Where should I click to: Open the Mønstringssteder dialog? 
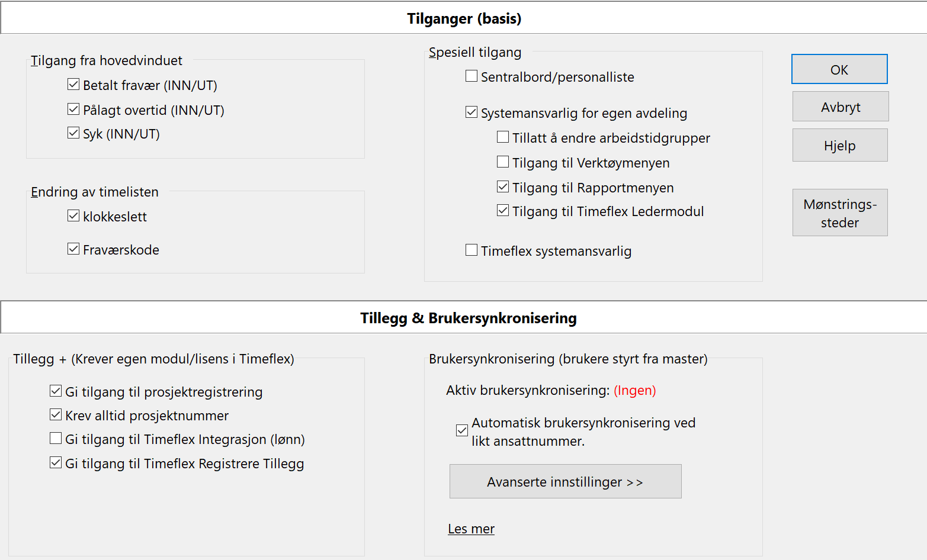coord(839,213)
